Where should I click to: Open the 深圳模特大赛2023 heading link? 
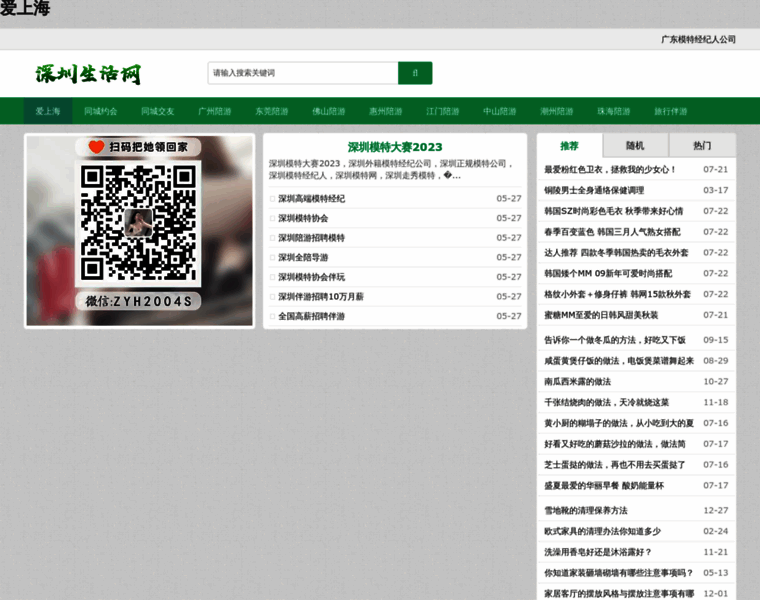394,147
